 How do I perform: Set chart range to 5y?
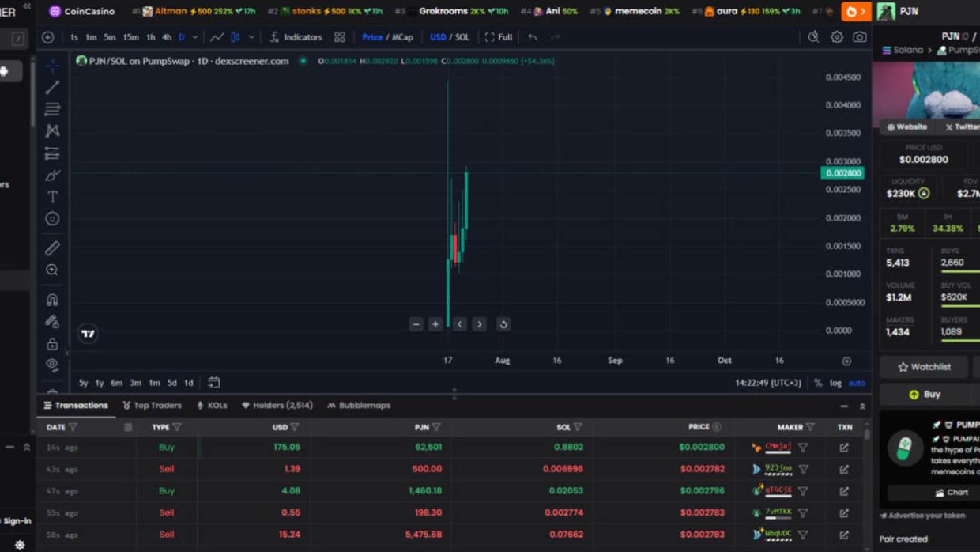[x=83, y=383]
